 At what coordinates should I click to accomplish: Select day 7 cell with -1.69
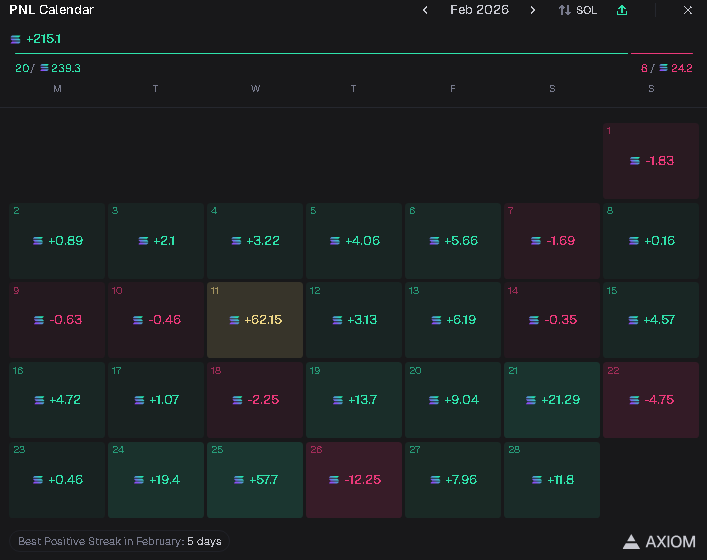pos(552,241)
